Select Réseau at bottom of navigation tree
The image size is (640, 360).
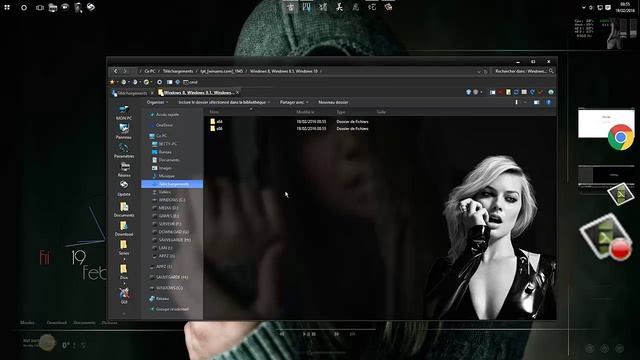click(159, 299)
